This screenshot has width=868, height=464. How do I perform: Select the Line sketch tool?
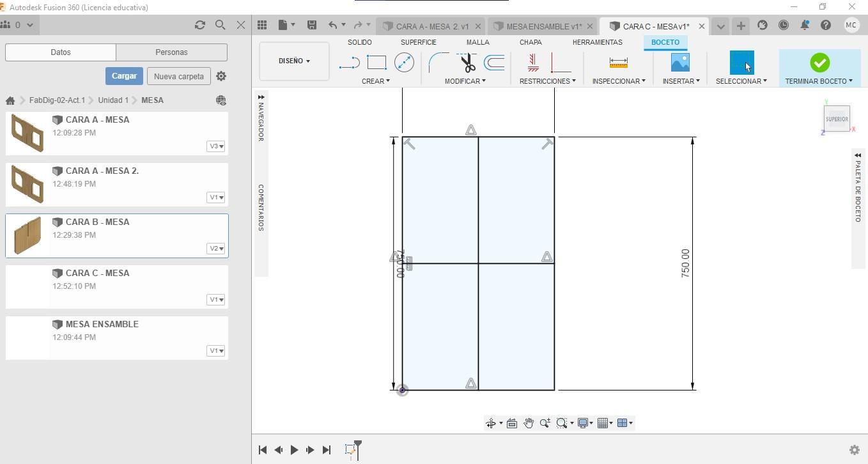[349, 63]
